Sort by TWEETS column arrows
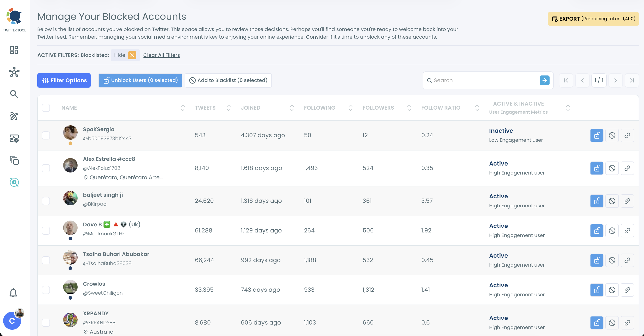This screenshot has width=644, height=336. 228,108
